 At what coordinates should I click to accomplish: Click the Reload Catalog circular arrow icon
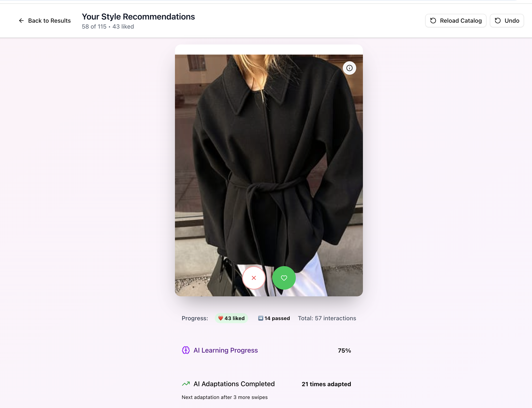point(433,21)
